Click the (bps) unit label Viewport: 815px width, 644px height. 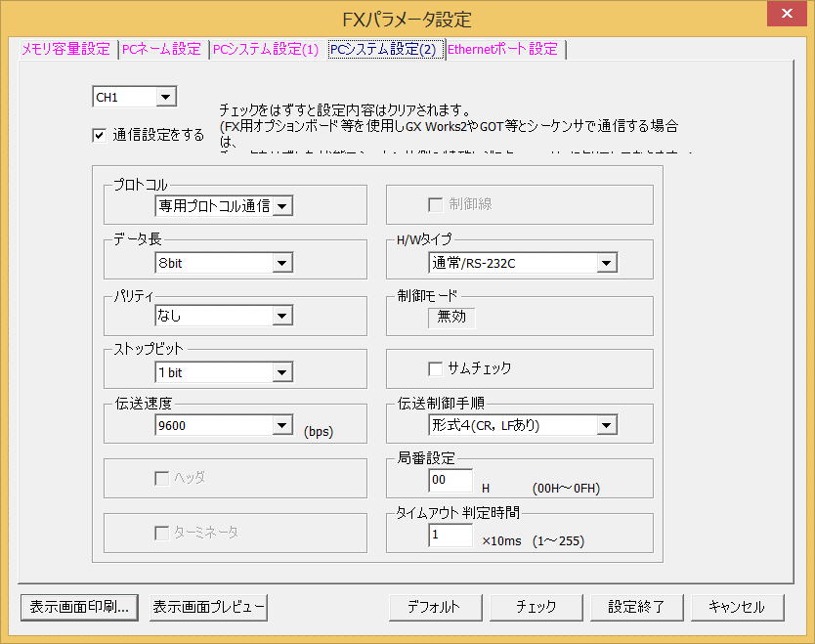[x=319, y=431]
